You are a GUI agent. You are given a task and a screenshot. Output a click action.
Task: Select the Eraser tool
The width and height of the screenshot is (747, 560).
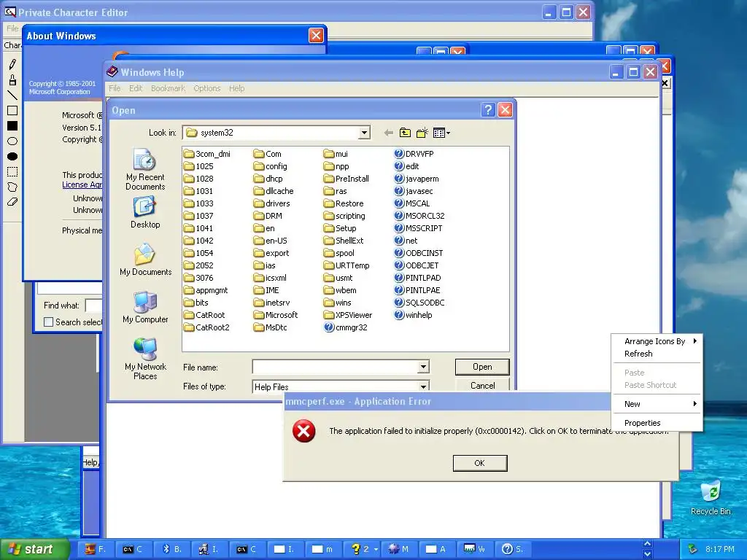pos(12,202)
